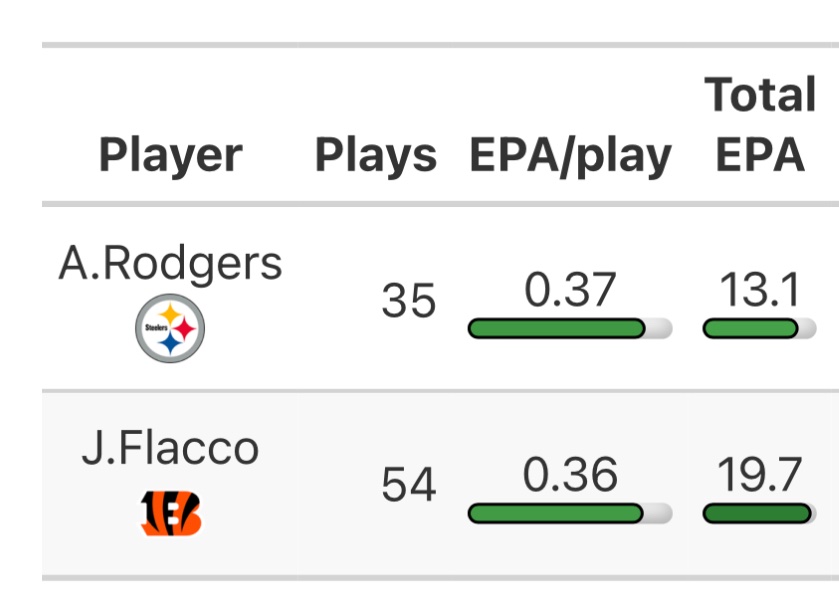
Task: Click the 0.36 EPA/play value
Action: pyautogui.click(x=570, y=475)
